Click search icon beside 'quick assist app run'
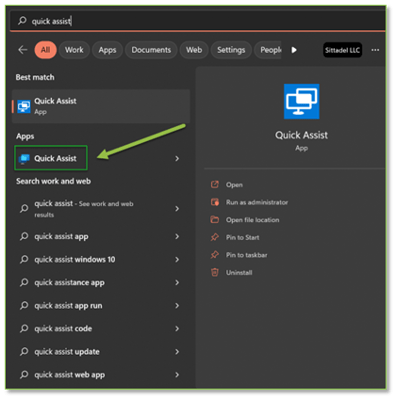396x399 pixels. pos(24,305)
